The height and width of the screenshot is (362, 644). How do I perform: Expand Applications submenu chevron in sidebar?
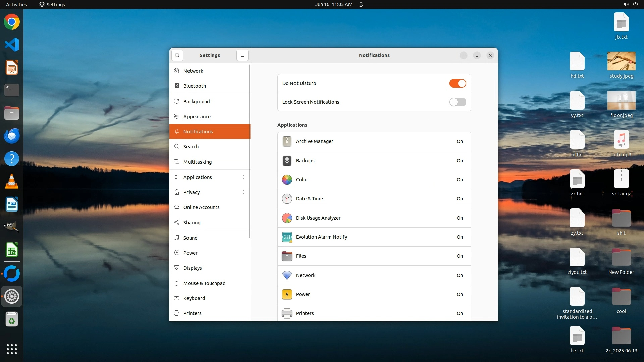click(x=243, y=177)
